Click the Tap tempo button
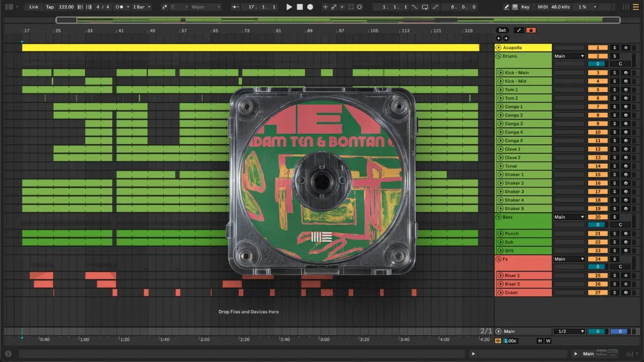Screen dimensions: 644x362 [50, 7]
